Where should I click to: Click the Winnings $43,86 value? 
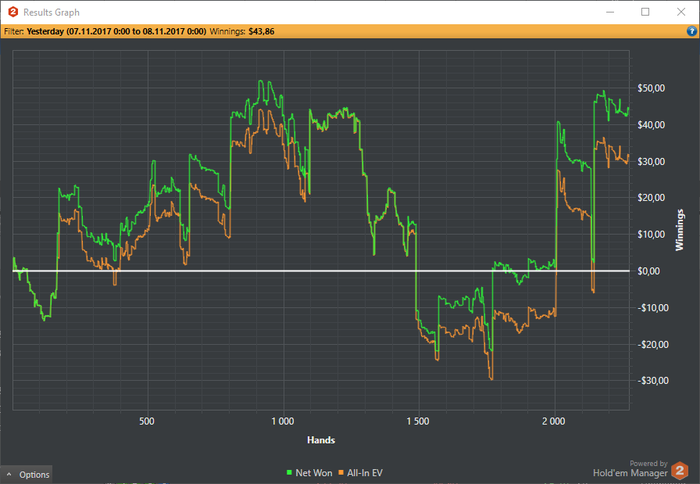click(x=262, y=31)
